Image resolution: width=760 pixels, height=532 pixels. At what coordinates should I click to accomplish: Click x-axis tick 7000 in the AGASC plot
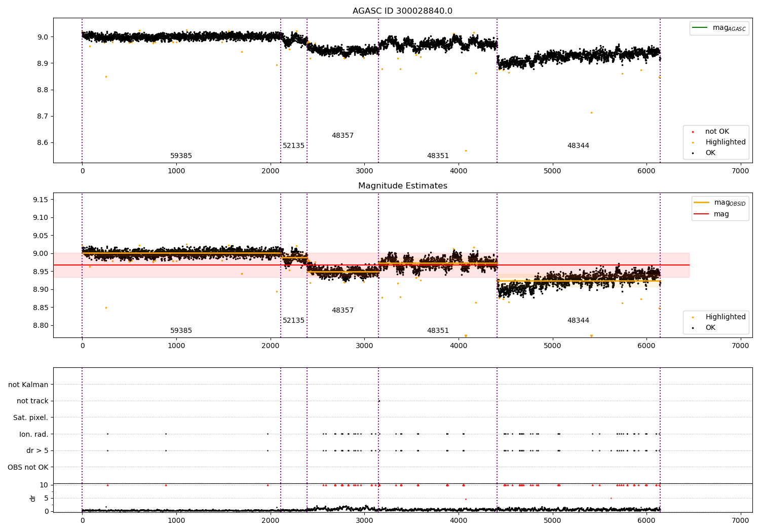741,171
